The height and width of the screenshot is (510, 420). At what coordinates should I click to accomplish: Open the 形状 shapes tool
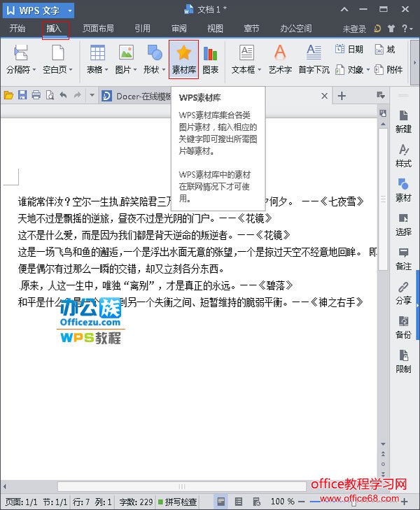tap(154, 59)
